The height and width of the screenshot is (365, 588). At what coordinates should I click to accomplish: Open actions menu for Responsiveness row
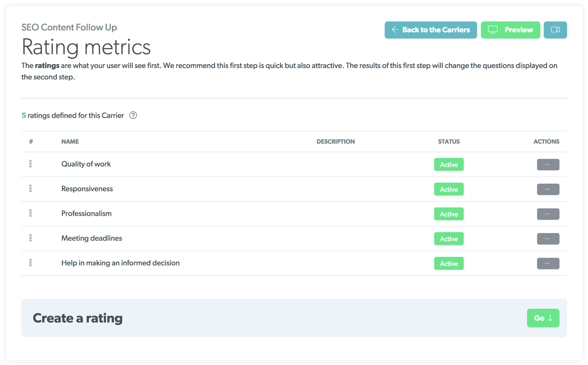click(x=548, y=189)
